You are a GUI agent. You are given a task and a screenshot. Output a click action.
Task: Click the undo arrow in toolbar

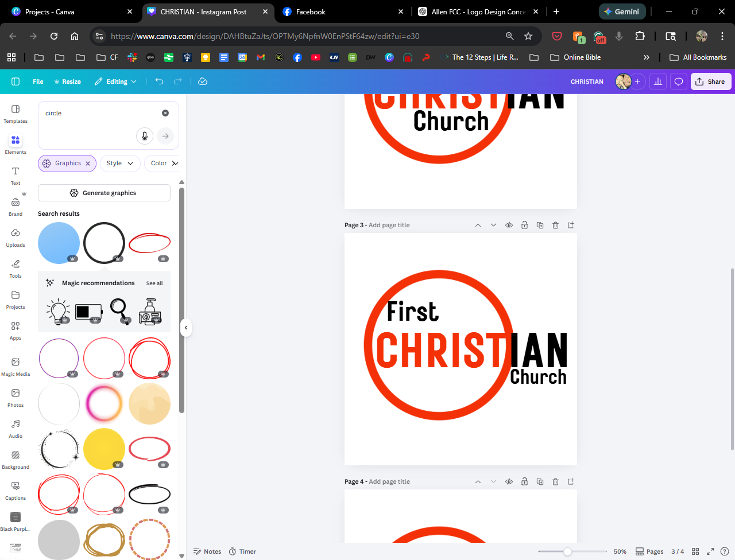point(159,81)
